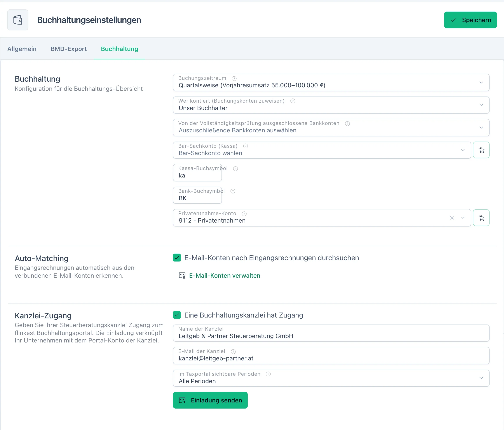Click the Auto-Matching section heading
Viewport: 504px width, 430px height.
[x=42, y=258]
